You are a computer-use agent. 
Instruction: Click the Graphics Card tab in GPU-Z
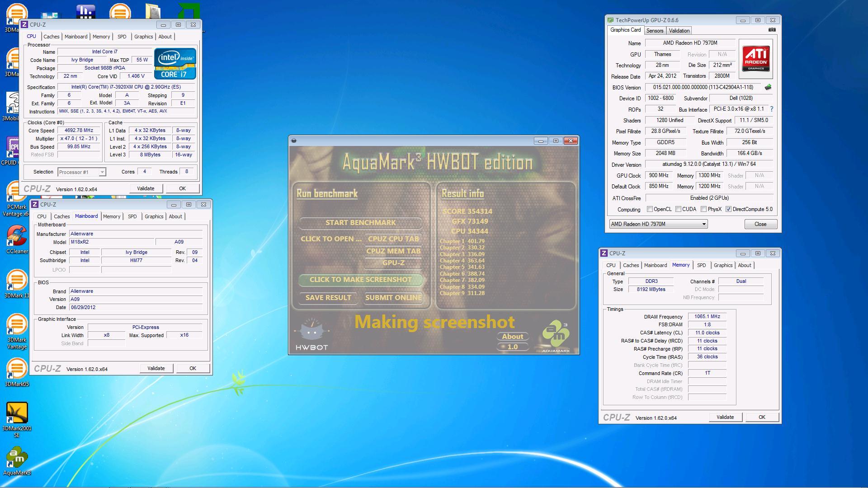(625, 30)
